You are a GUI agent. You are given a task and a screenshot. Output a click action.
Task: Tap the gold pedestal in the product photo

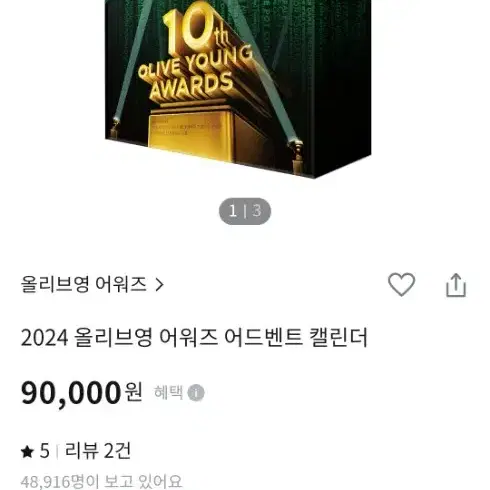[x=206, y=134]
